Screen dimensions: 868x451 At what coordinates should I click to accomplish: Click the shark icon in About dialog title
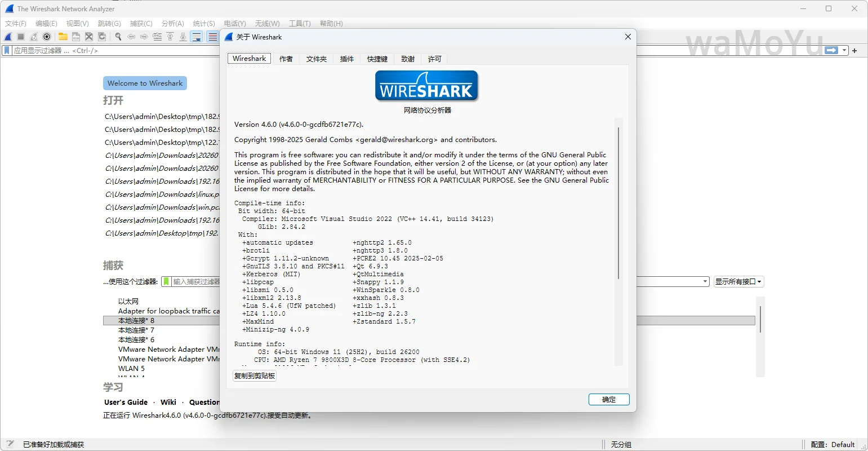point(229,37)
